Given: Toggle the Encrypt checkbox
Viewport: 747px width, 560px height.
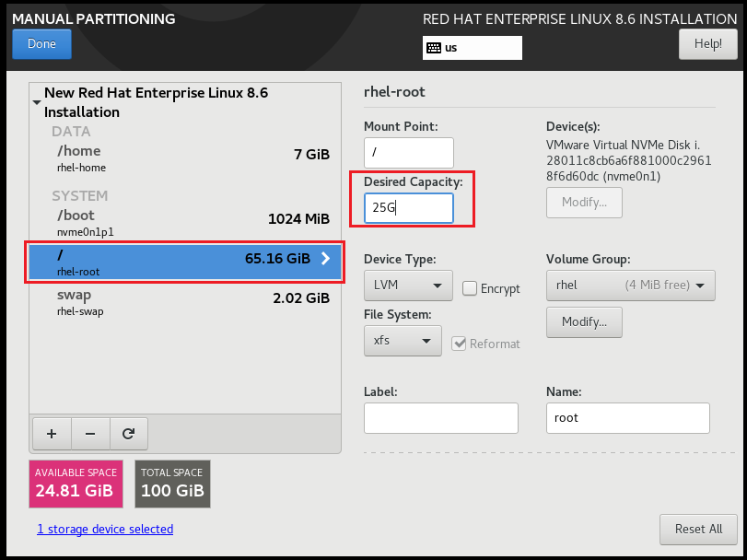Looking at the screenshot, I should tap(470, 288).
